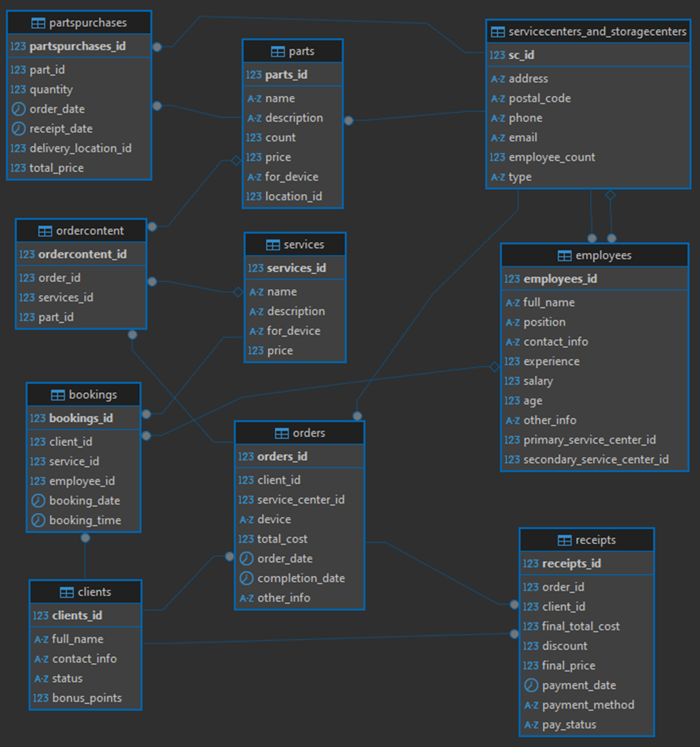Select the employee_id column in bookings
The height and width of the screenshot is (747, 700).
coord(83,482)
